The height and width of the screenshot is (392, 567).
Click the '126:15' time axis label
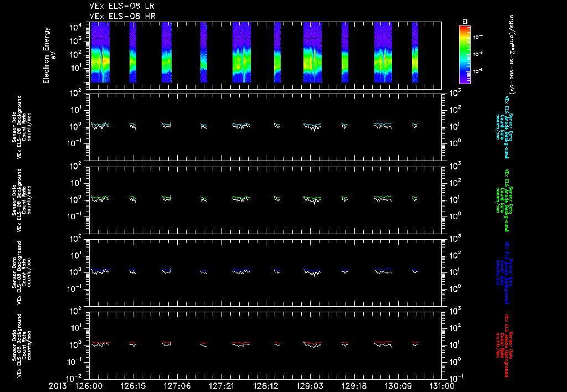click(x=132, y=386)
